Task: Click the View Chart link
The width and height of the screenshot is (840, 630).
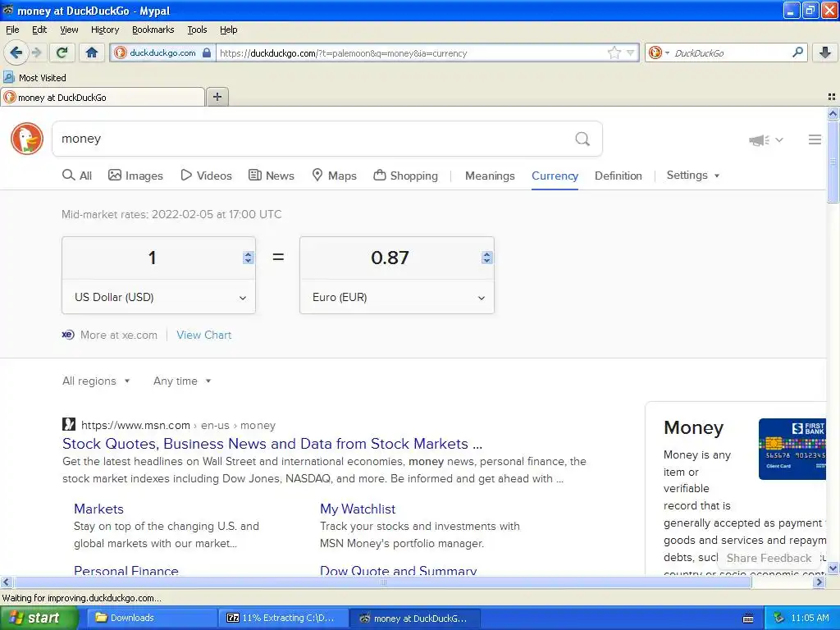Action: [204, 335]
